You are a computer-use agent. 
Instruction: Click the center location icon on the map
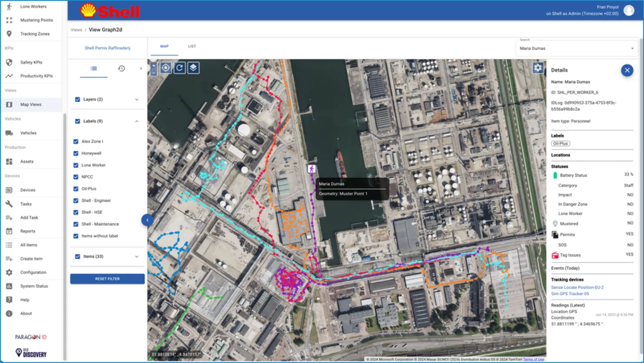pos(166,68)
